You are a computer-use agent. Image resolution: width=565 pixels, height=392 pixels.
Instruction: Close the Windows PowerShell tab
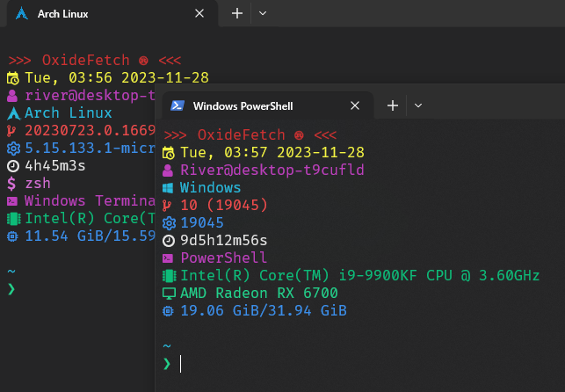coord(355,105)
